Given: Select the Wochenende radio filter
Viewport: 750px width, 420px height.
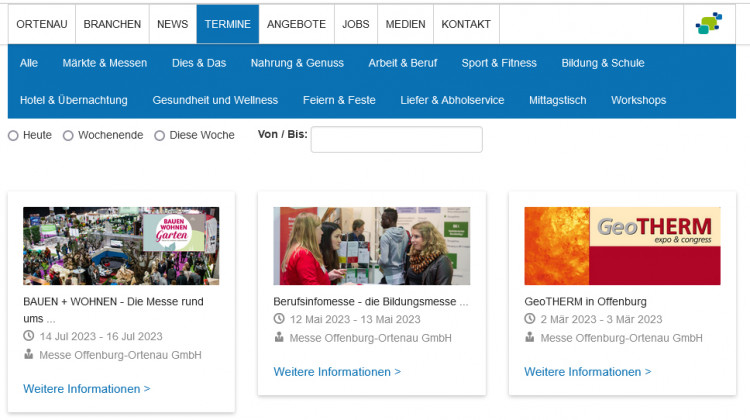Looking at the screenshot, I should click(69, 136).
